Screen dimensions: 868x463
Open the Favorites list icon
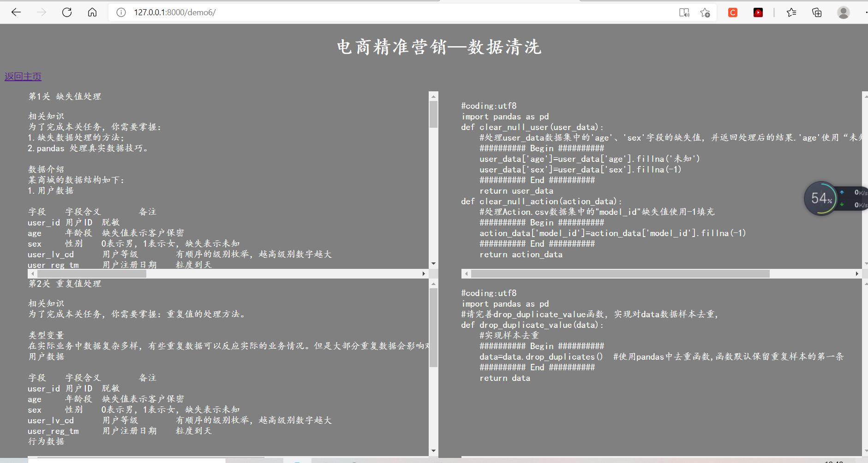[791, 12]
